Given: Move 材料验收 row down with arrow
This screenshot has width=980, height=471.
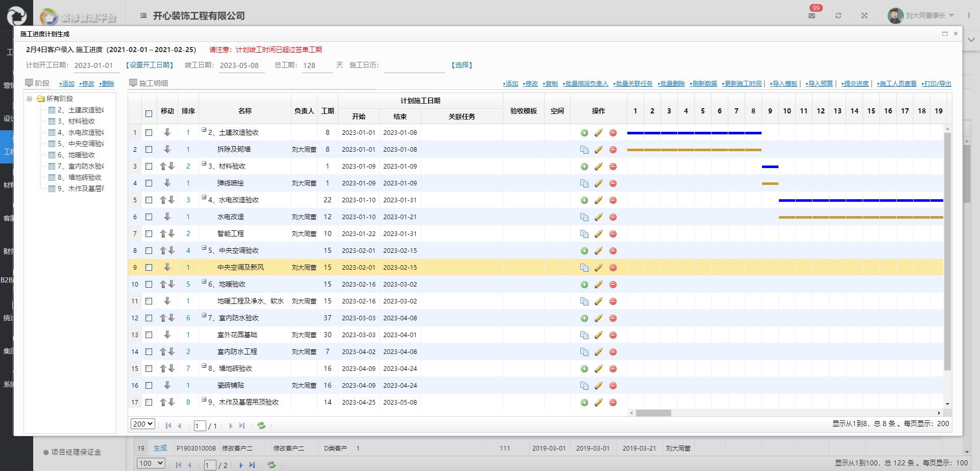Looking at the screenshot, I should 171,167.
